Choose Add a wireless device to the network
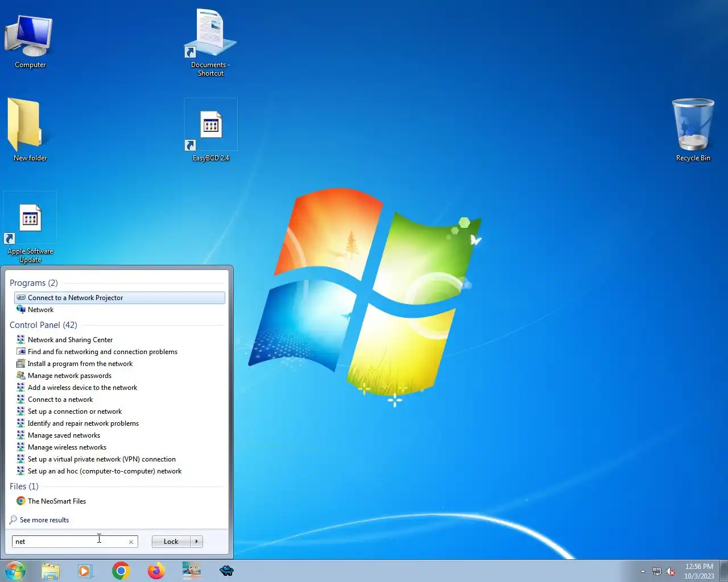Viewport: 728px width, 582px height. 119,388
